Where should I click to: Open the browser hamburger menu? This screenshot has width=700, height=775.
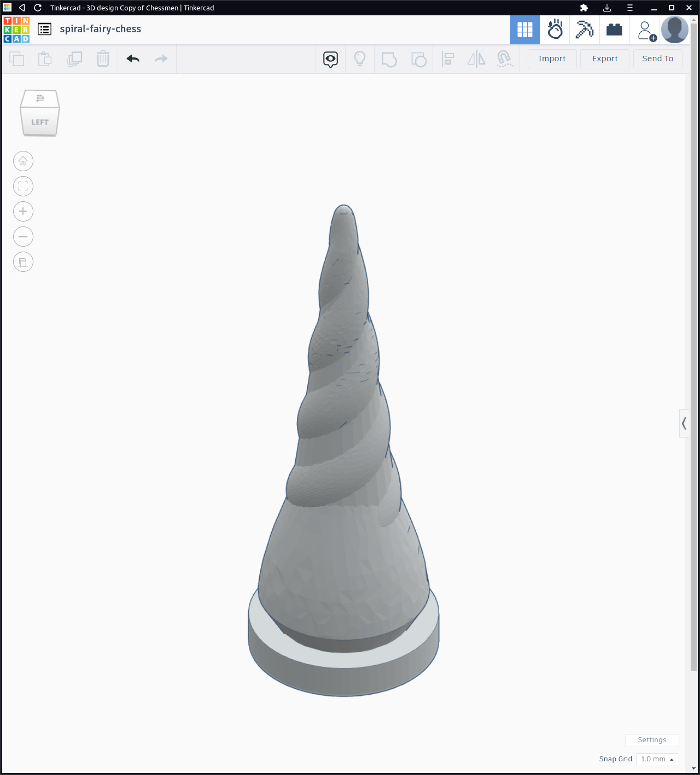pyautogui.click(x=629, y=8)
